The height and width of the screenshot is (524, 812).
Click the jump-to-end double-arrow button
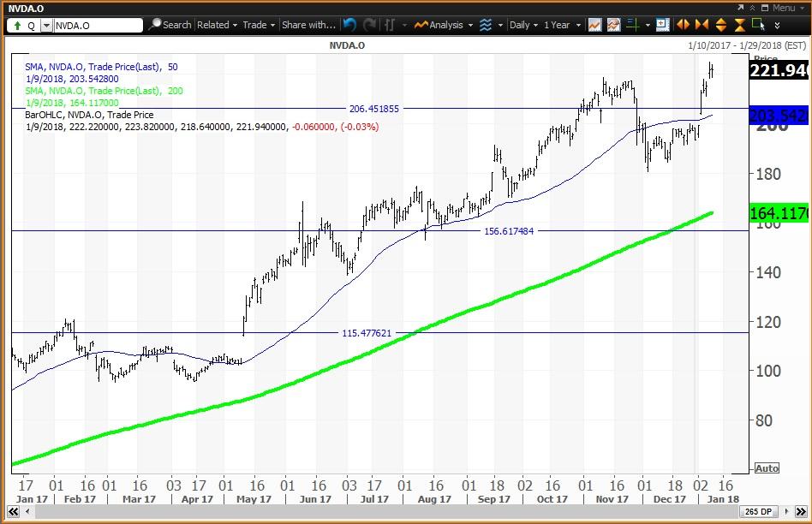[x=801, y=511]
